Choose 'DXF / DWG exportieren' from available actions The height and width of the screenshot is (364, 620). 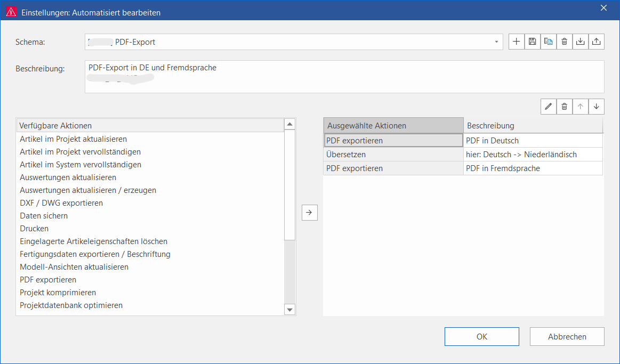(61, 203)
